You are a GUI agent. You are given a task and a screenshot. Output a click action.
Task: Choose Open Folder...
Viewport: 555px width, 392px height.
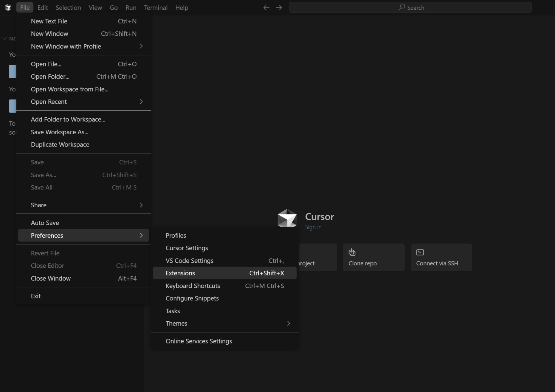[83, 77]
